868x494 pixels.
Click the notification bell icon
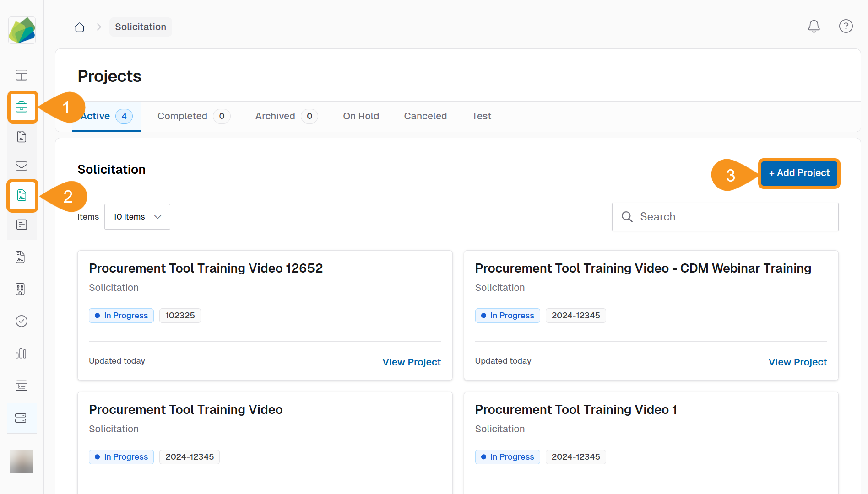(x=814, y=26)
